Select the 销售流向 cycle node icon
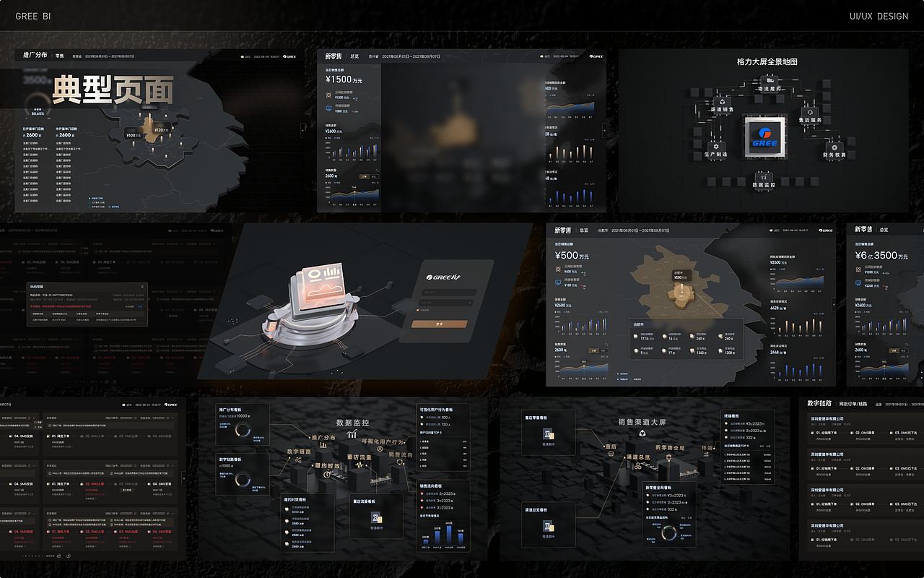Image resolution: width=924 pixels, height=578 pixels. click(x=400, y=462)
